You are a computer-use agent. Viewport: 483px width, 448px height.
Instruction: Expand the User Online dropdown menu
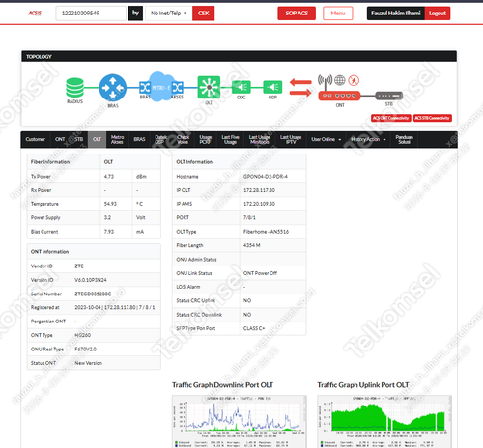pyautogui.click(x=326, y=139)
